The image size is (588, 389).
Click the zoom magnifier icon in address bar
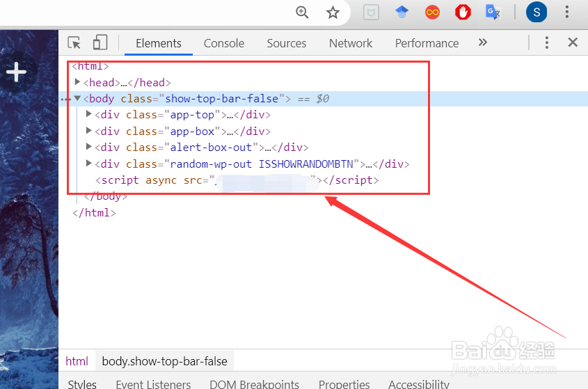pyautogui.click(x=302, y=13)
